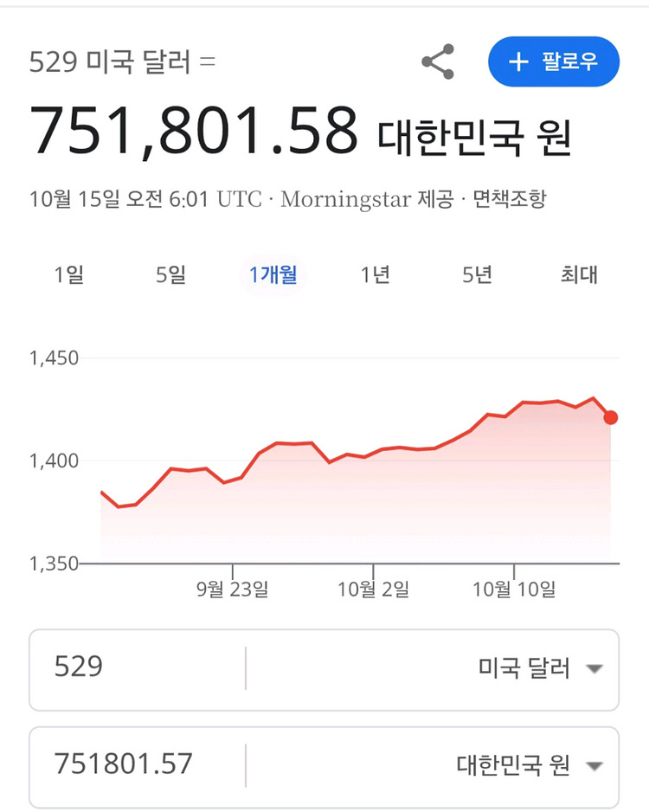Follow this currency pair (팔로우)
This screenshot has width=649, height=812.
[x=554, y=62]
